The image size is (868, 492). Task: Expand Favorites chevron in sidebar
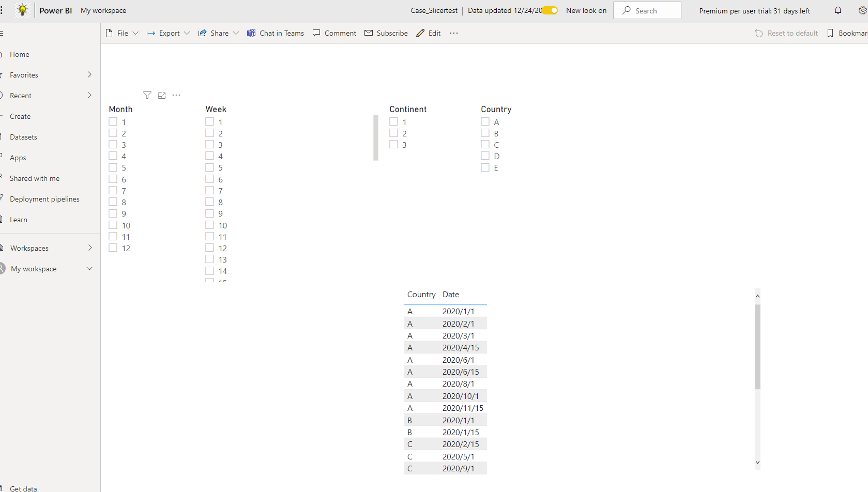(x=89, y=75)
